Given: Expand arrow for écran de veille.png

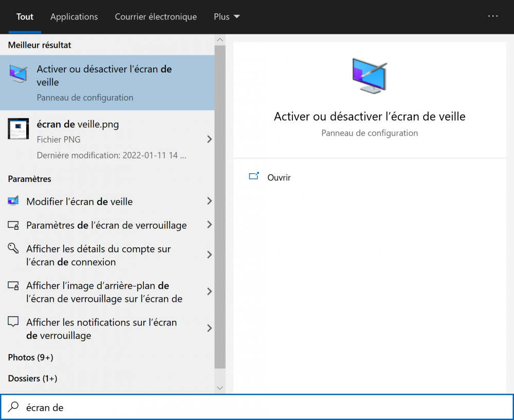Looking at the screenshot, I should click(209, 139).
